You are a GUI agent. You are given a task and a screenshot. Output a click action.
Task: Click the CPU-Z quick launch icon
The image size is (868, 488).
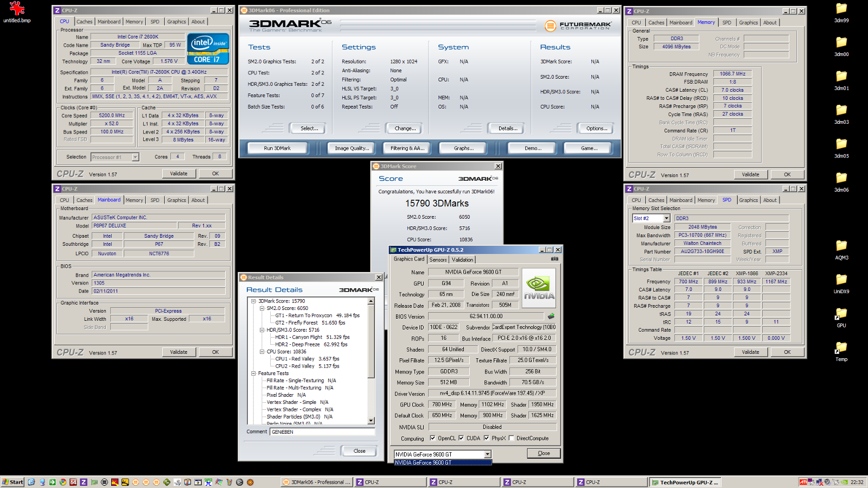point(84,482)
